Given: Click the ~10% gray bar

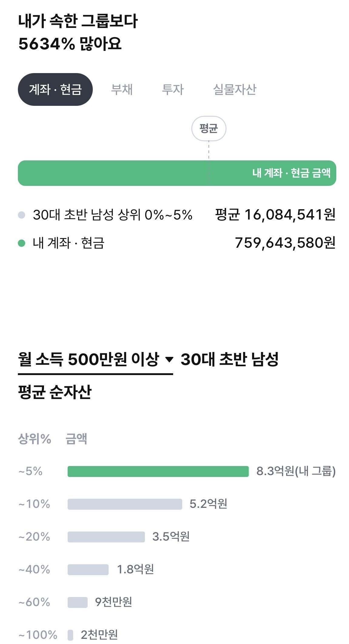Looking at the screenshot, I should point(124,505).
